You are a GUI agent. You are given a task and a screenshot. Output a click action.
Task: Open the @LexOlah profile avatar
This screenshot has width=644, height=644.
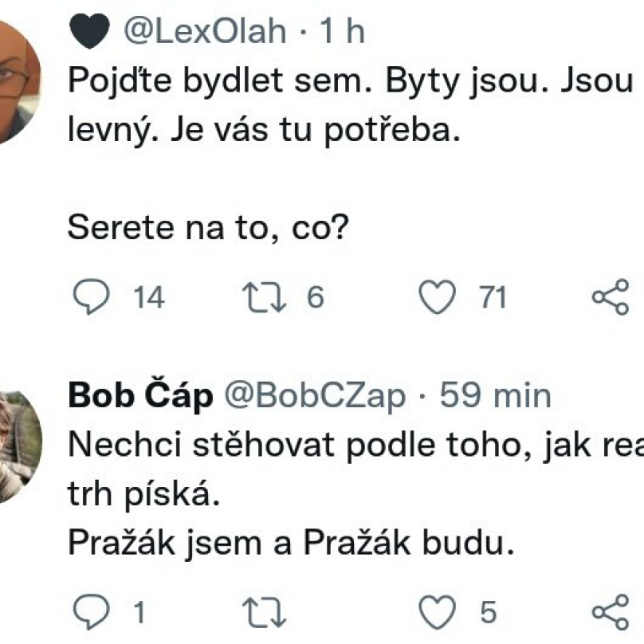(16, 80)
